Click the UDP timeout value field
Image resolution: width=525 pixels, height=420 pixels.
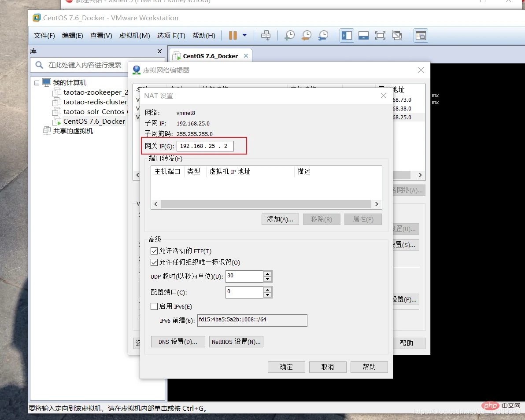[244, 276]
